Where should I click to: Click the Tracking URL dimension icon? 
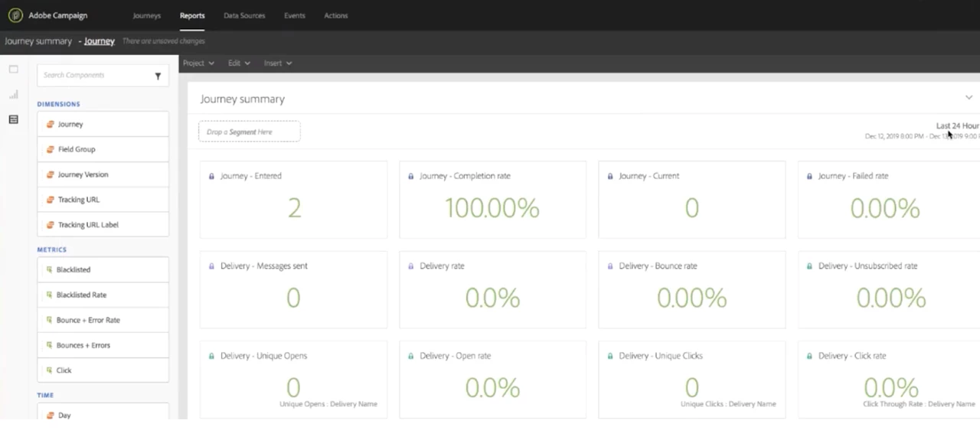(51, 200)
